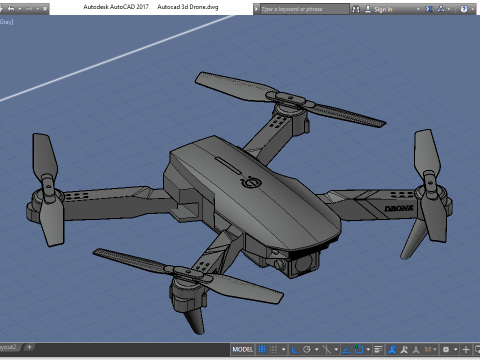Toggle Lineweight display icon

378,349
